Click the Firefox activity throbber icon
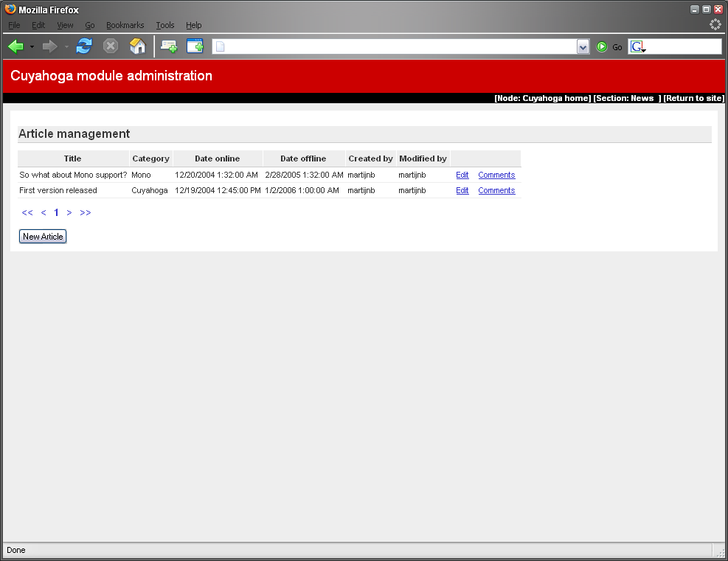Viewport: 728px width, 561px height. (715, 24)
